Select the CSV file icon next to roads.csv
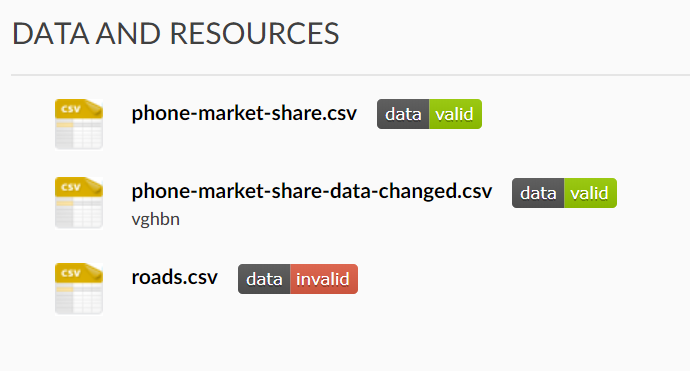Viewport: 690px width, 371px height. pos(79,289)
